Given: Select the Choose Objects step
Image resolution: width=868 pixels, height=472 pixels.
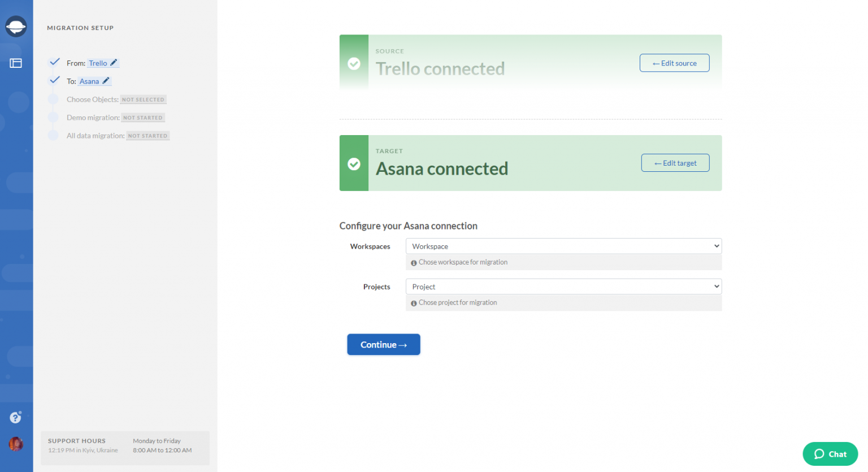Looking at the screenshot, I should [x=93, y=99].
